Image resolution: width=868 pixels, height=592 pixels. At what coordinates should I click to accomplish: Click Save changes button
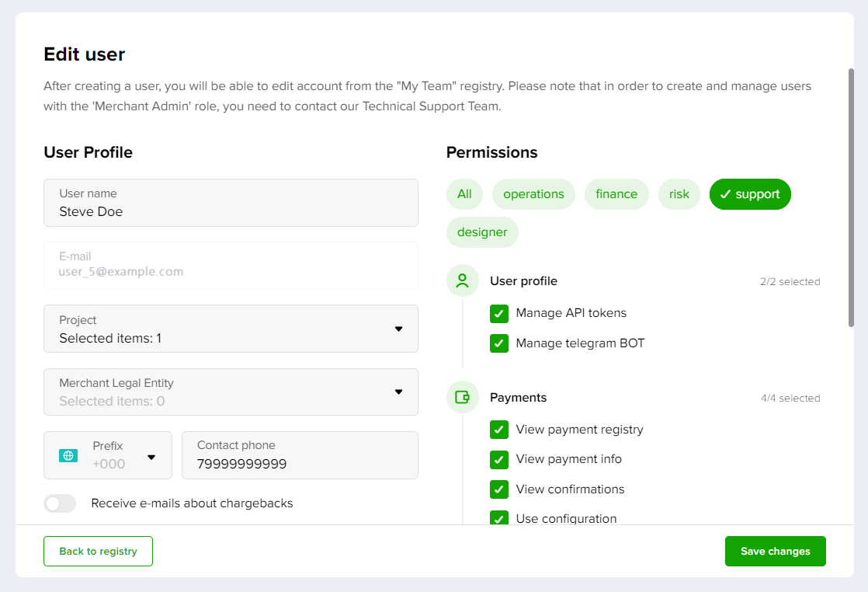pos(775,551)
